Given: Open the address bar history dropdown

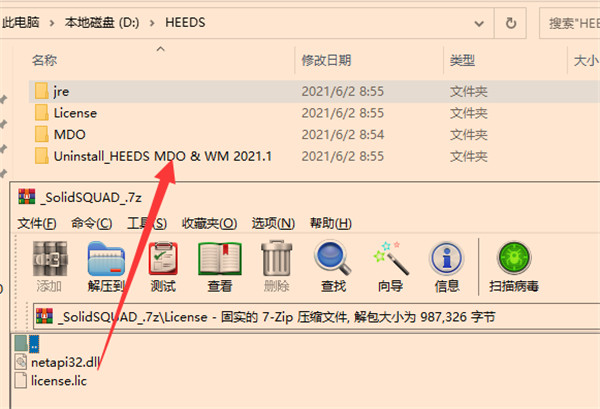Looking at the screenshot, I should [479, 24].
